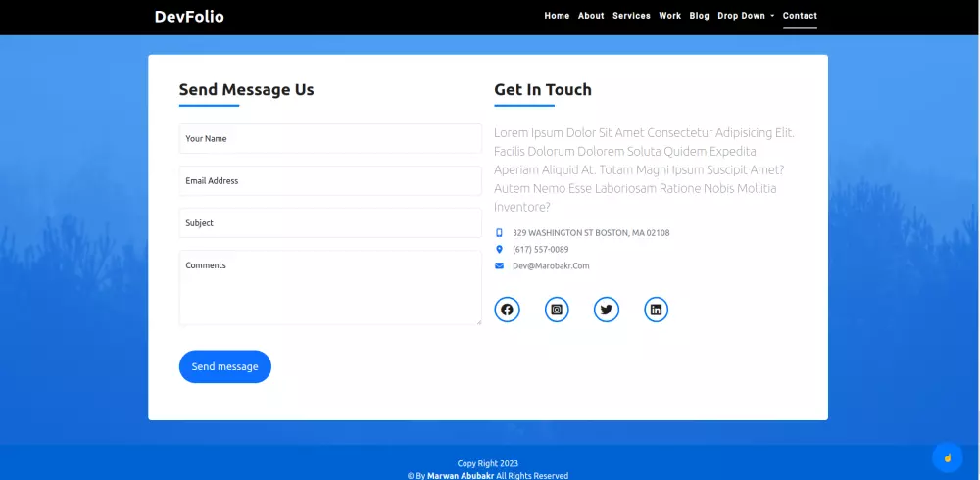Image resolution: width=980 pixels, height=480 pixels.
Task: Open the Twitter social icon
Action: [x=607, y=310]
